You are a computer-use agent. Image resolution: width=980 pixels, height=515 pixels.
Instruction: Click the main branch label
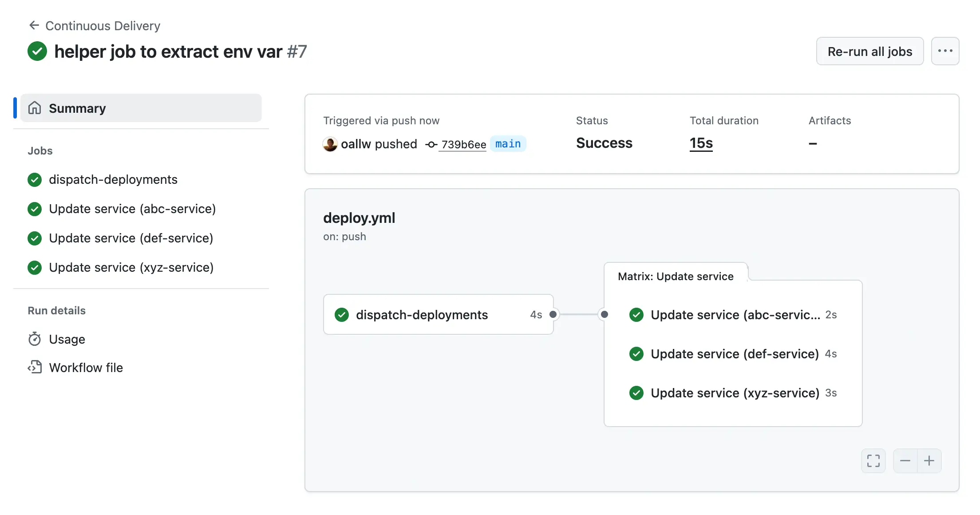point(508,144)
